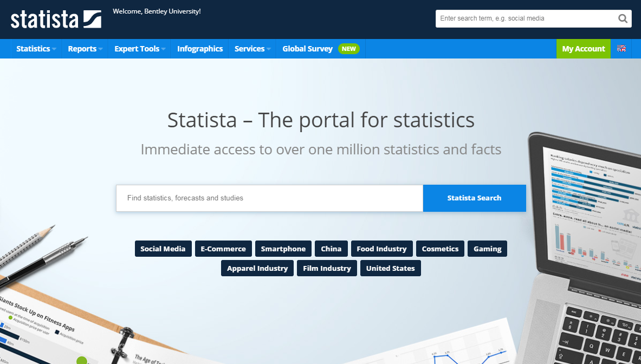Expand the Reports dropdown menu
Image resolution: width=641 pixels, height=364 pixels.
pos(82,49)
